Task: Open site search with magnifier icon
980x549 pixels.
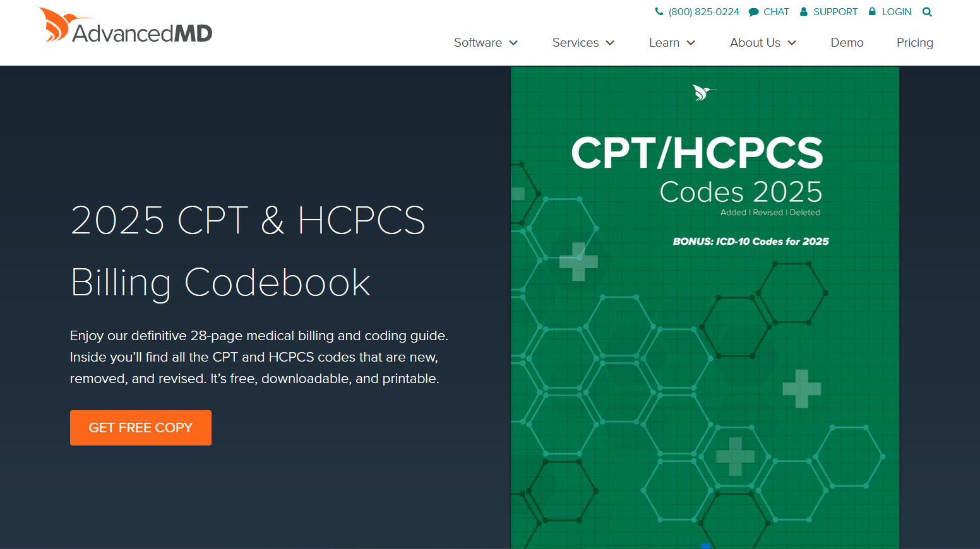Action: [927, 12]
